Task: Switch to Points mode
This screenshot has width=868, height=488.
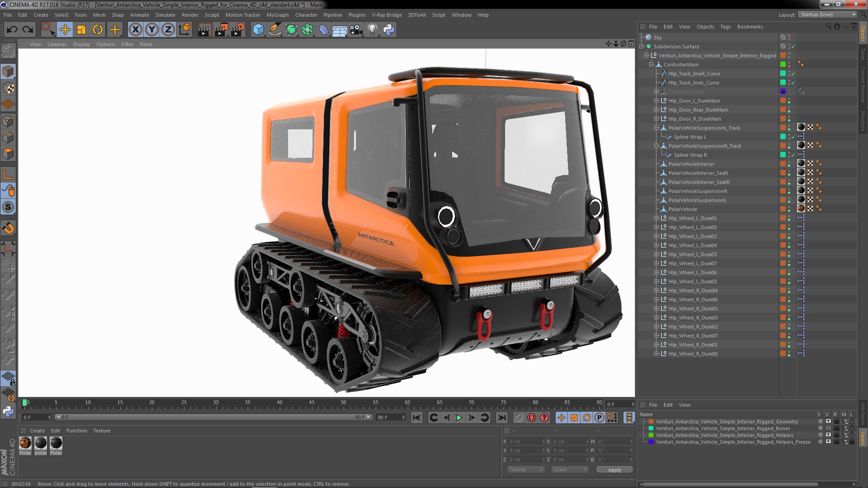Action: click(x=8, y=121)
